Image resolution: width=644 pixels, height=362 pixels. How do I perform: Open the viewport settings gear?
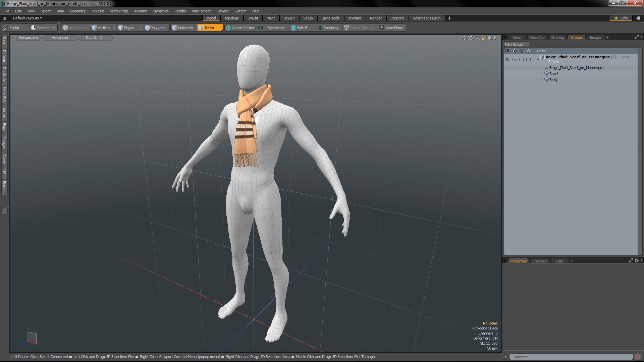tap(490, 38)
